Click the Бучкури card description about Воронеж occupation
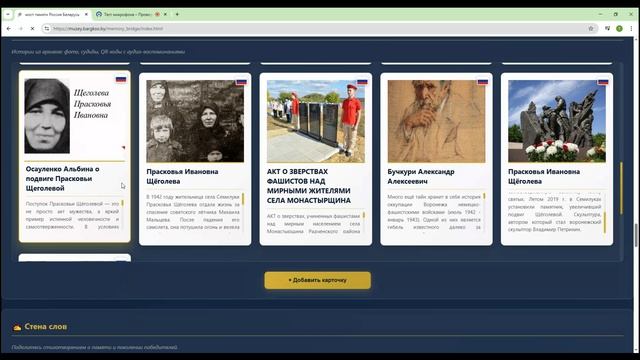The image size is (640, 360). coord(434,213)
